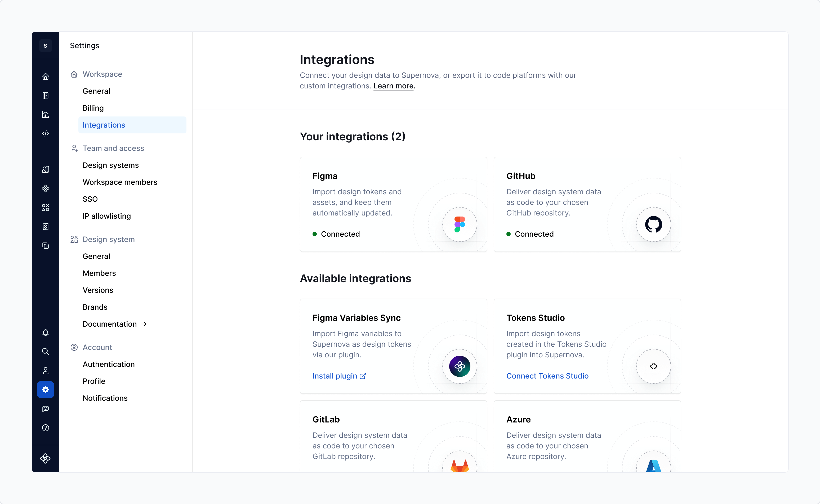820x504 pixels.
Task: Expand the Workspace settings section
Action: [x=102, y=74]
